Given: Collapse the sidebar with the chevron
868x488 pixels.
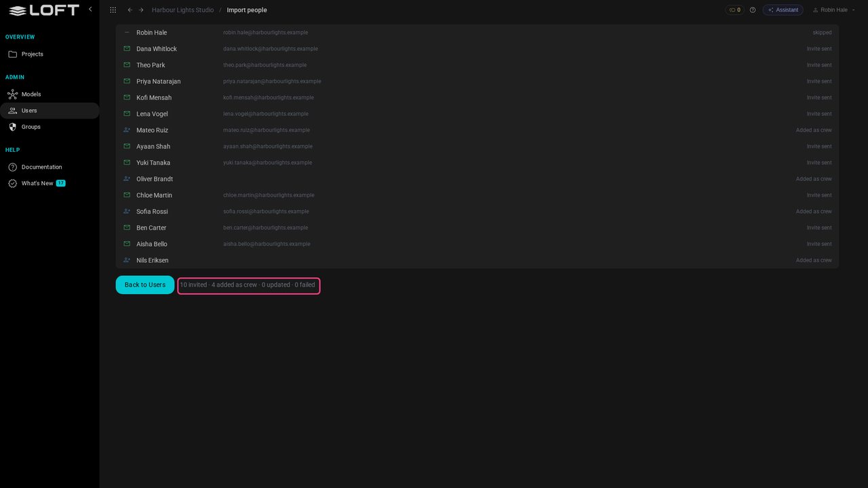Looking at the screenshot, I should (x=90, y=9).
